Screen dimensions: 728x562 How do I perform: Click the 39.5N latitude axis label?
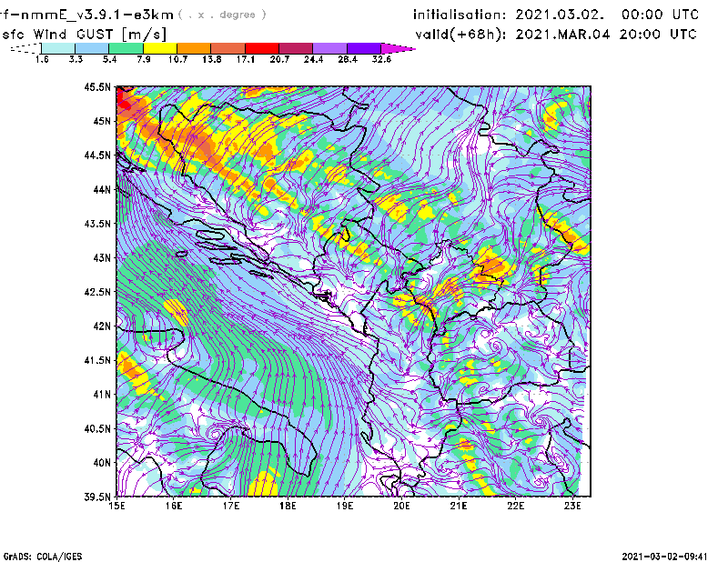(97, 497)
